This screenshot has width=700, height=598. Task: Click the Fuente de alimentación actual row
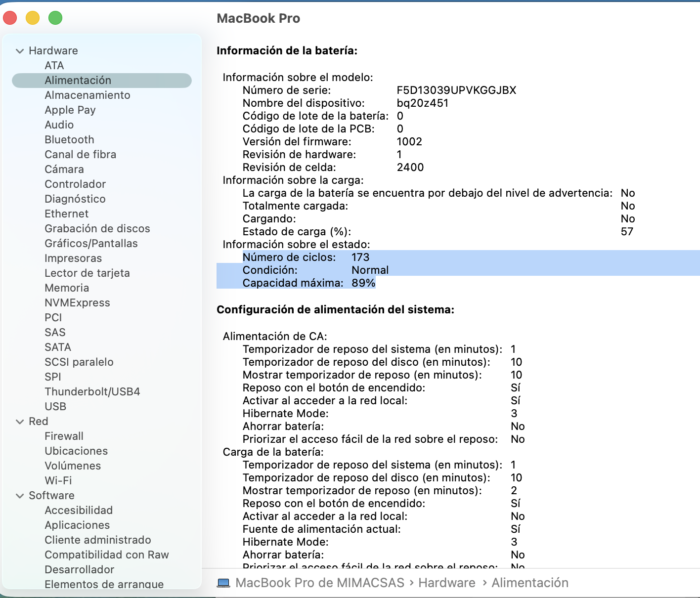click(382, 529)
